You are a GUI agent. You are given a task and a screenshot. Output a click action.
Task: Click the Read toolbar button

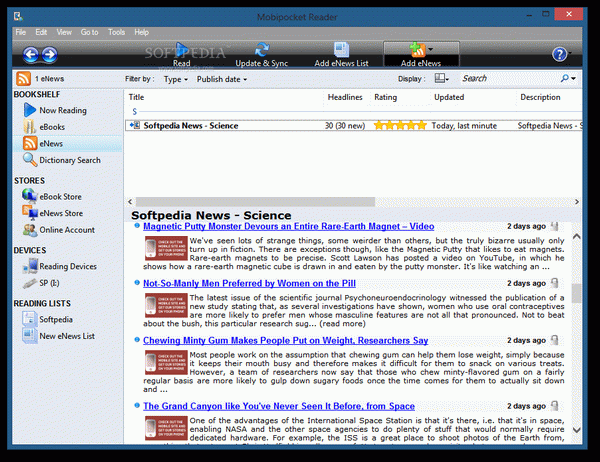click(181, 55)
